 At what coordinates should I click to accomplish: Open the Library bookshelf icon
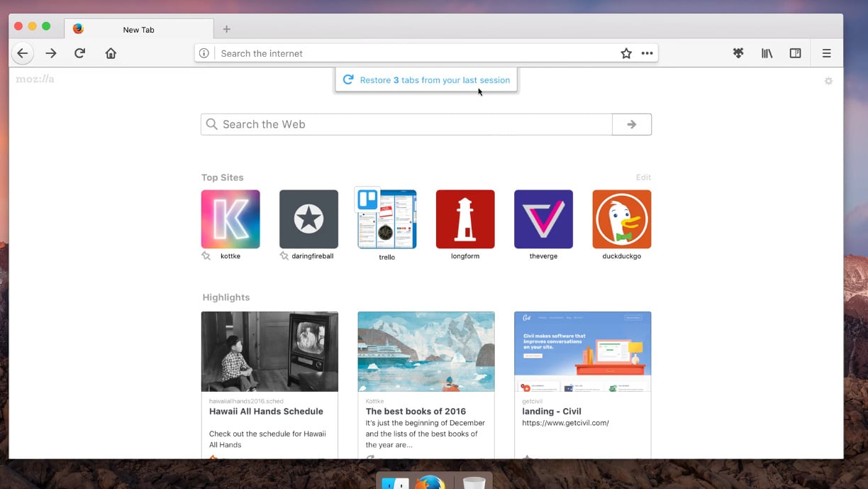coord(767,53)
